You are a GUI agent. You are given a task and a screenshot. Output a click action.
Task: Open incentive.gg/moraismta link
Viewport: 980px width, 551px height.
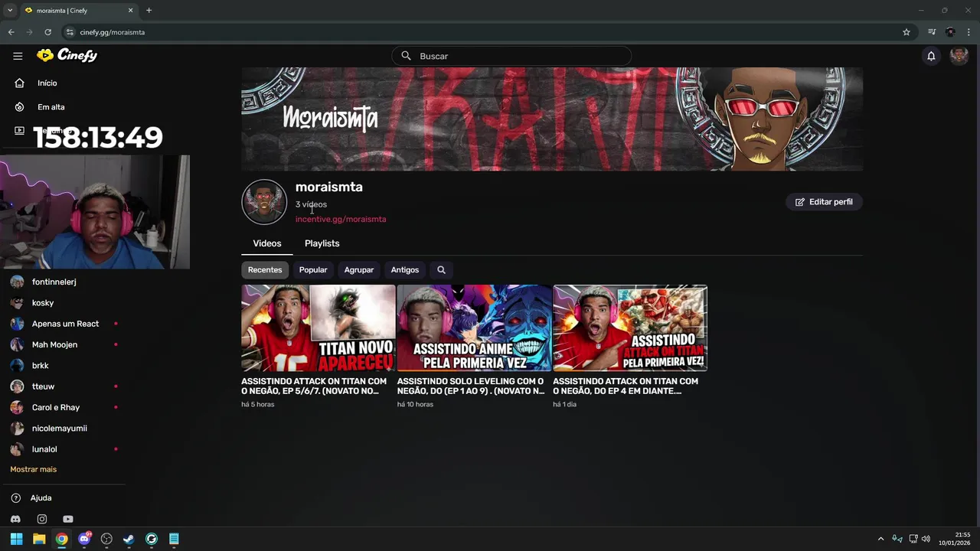[341, 219]
